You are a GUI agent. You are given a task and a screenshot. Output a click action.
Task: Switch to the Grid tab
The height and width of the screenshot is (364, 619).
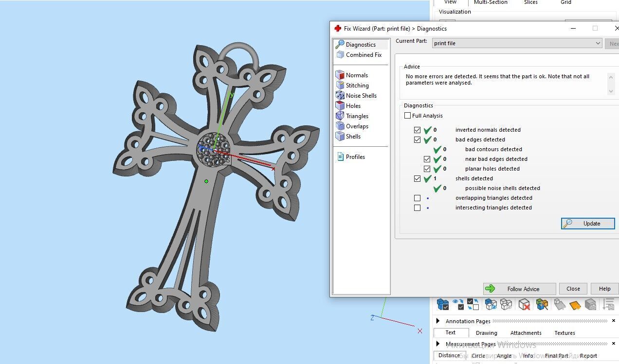tap(566, 2)
